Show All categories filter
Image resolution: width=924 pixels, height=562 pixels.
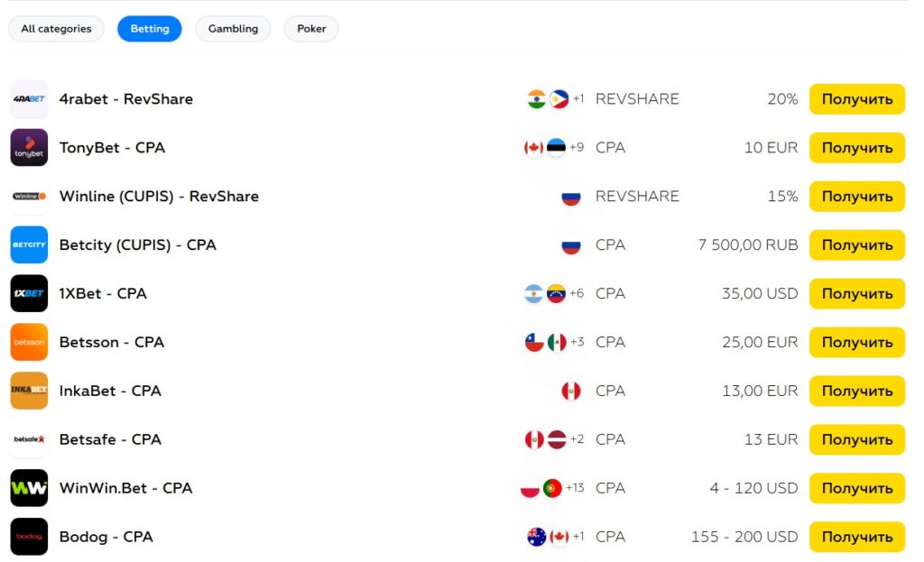pyautogui.click(x=56, y=29)
